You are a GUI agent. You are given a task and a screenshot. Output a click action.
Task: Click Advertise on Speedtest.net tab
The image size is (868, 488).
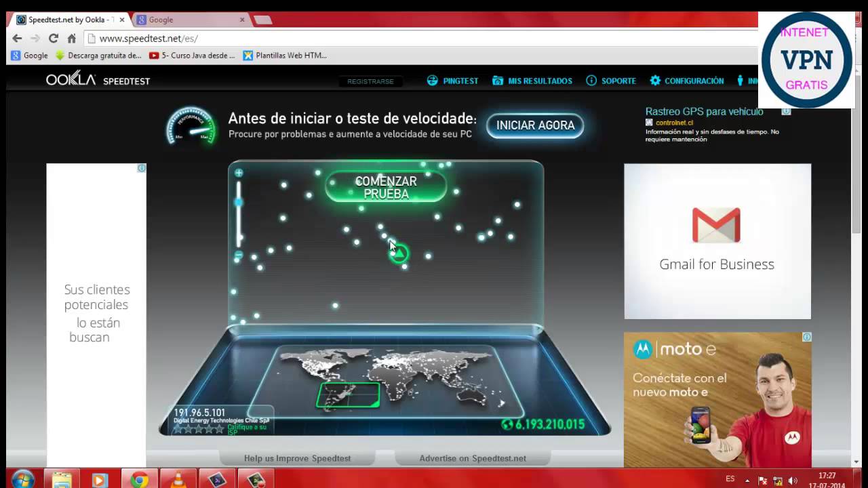tap(473, 458)
